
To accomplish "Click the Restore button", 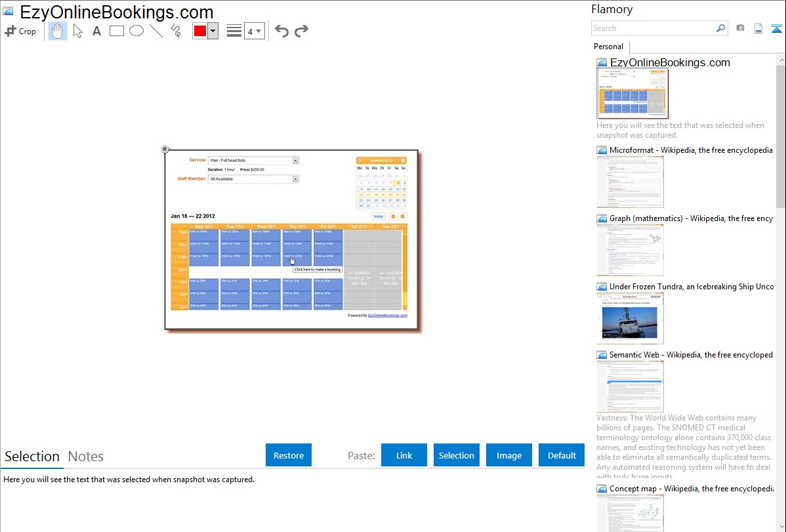I will click(289, 455).
